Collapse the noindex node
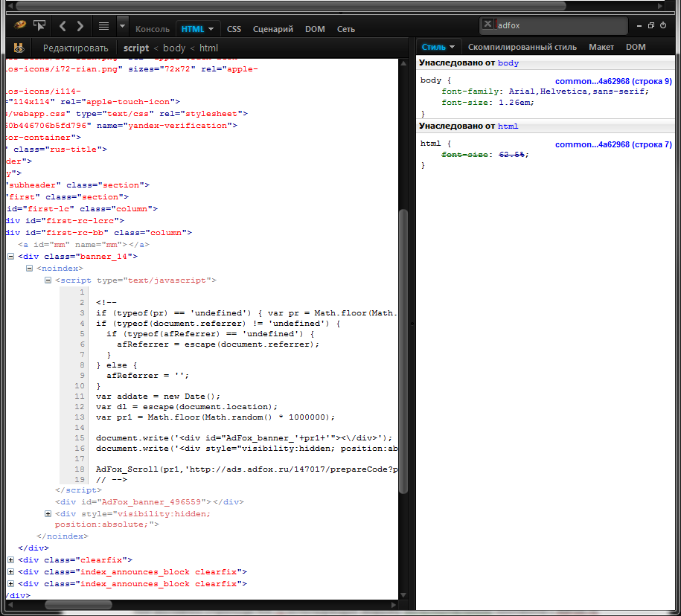Image resolution: width=681 pixels, height=616 pixels. 29,268
